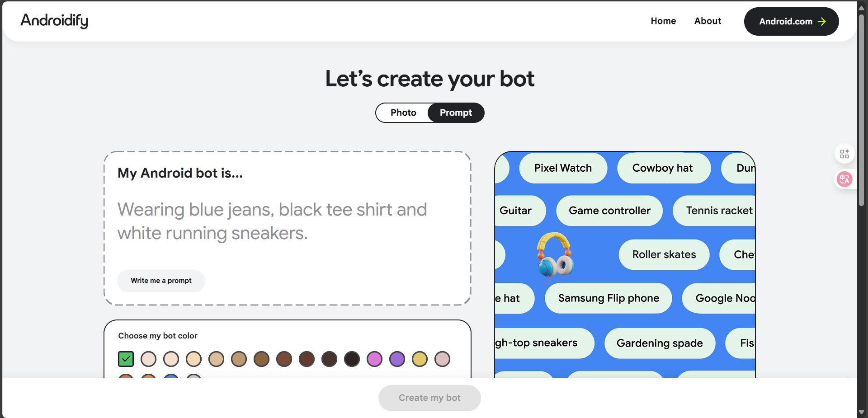Switch to the Prompt tab

pyautogui.click(x=456, y=113)
